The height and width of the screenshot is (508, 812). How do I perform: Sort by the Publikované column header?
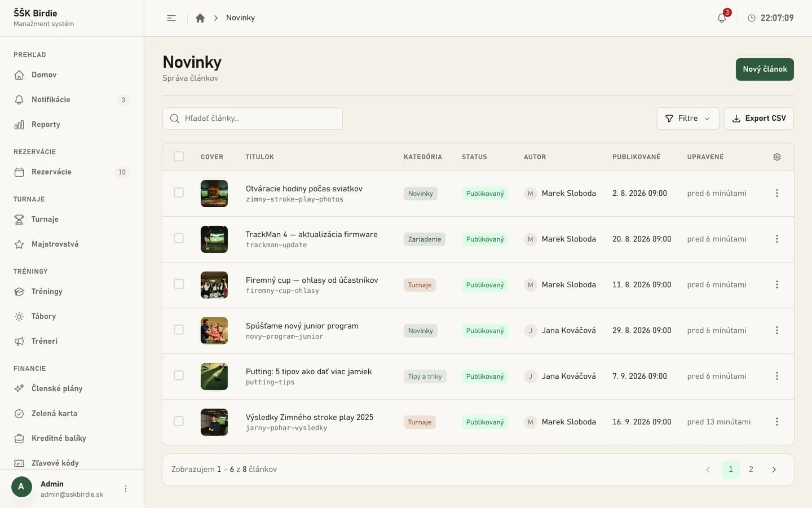tap(636, 157)
